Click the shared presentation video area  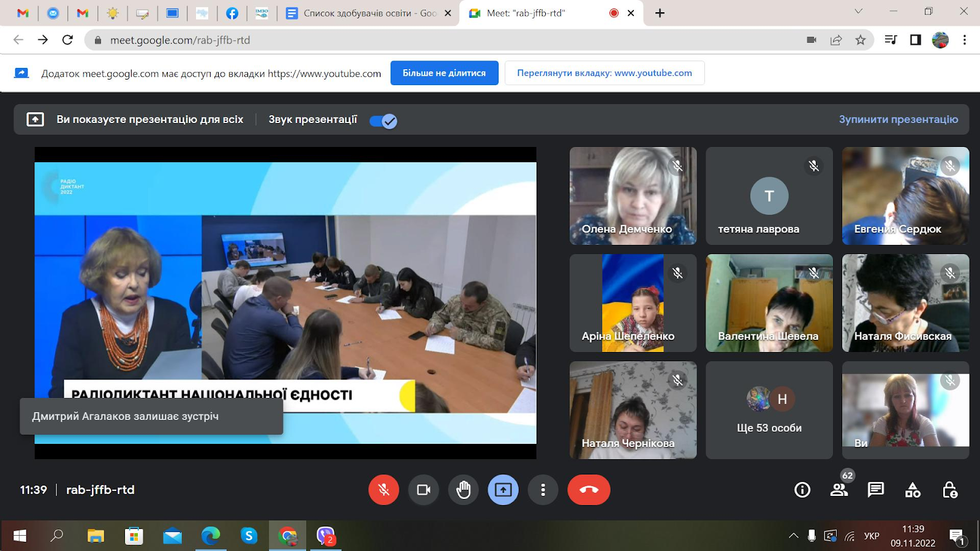pyautogui.click(x=285, y=303)
